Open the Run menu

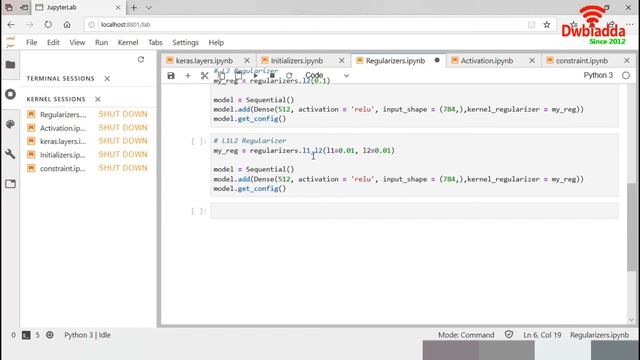pos(101,42)
